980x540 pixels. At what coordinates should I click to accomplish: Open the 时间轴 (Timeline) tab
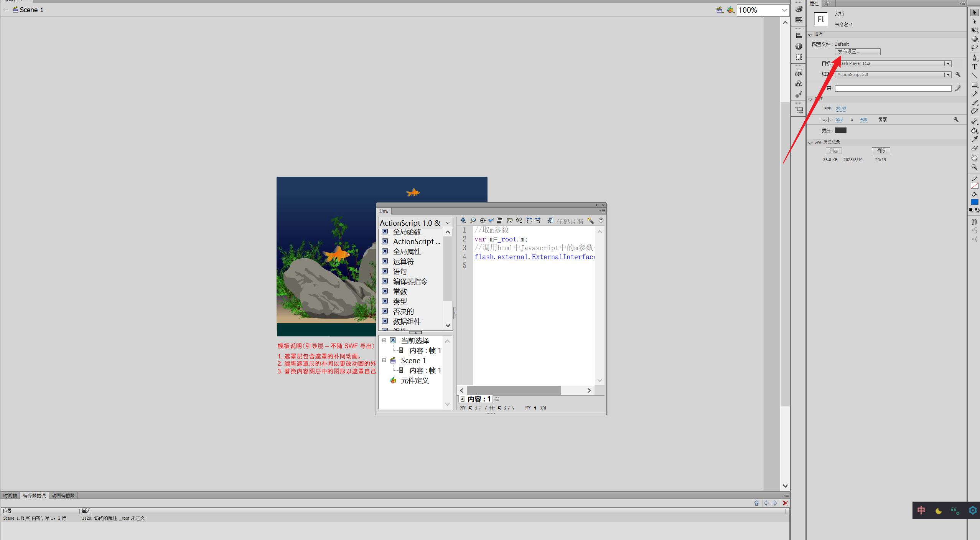[x=10, y=495]
